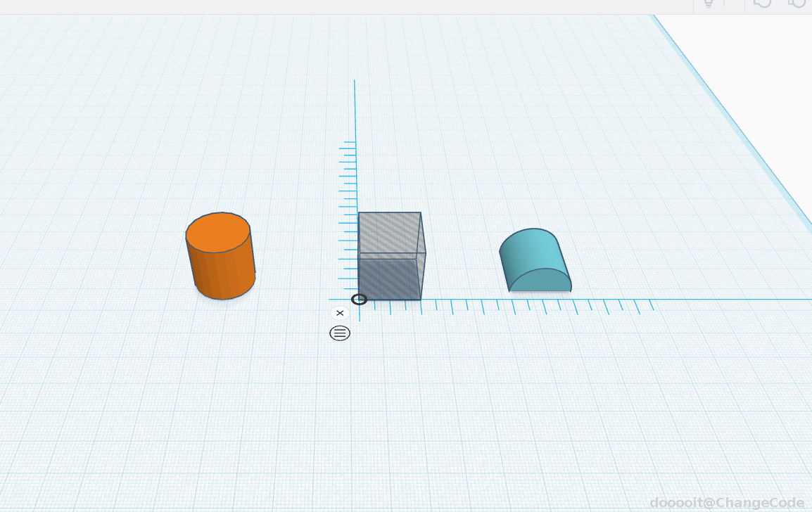This screenshot has height=512, width=812.
Task: Dismiss the ruler with the X button
Action: tap(340, 313)
